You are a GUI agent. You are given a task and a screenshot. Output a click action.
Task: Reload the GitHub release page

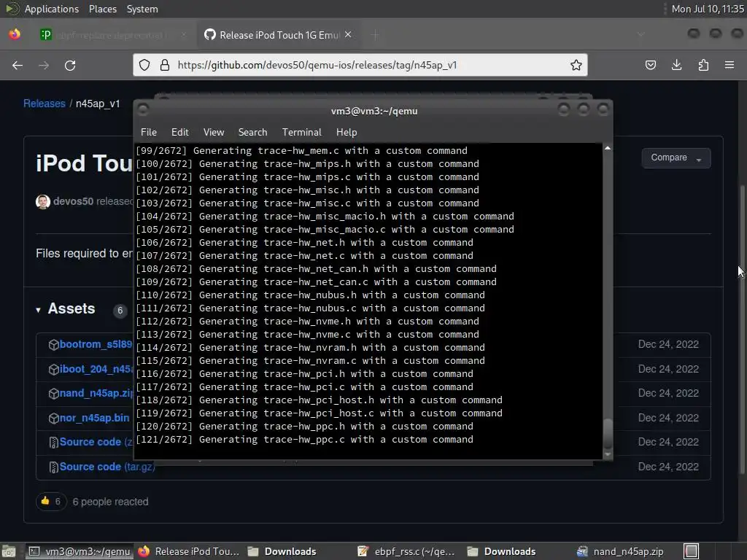(x=70, y=65)
